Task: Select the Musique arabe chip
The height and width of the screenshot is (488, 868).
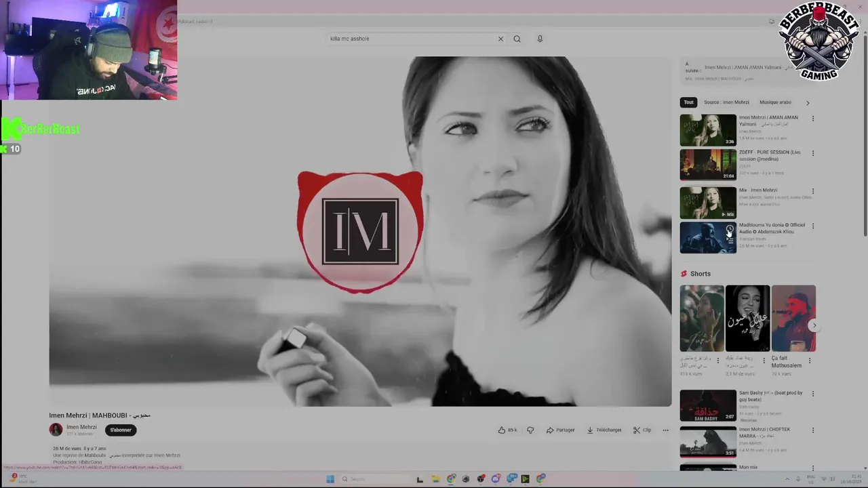Action: (x=775, y=102)
